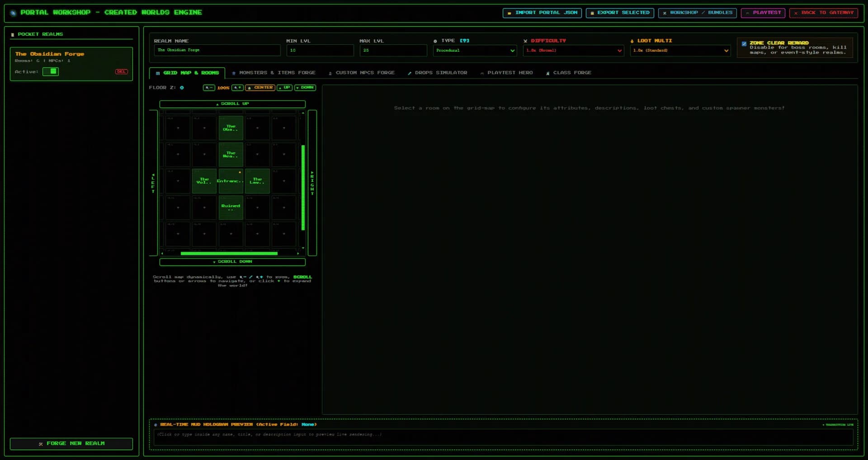
Task: Click the Scroll Up bar
Action: [232, 104]
